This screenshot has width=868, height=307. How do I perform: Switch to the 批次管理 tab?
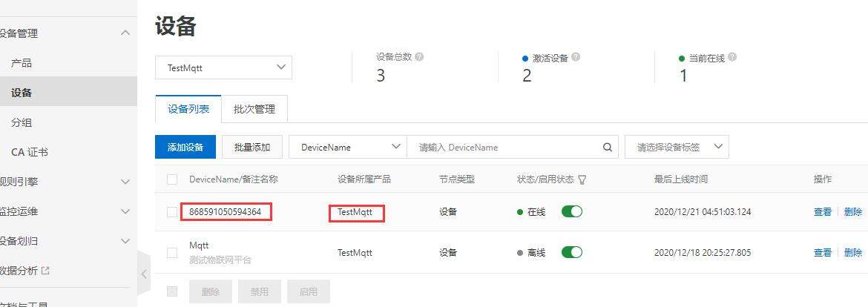click(x=254, y=109)
